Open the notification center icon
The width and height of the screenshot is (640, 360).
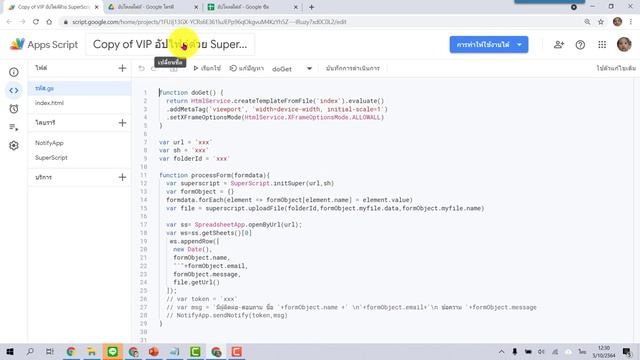point(627,351)
